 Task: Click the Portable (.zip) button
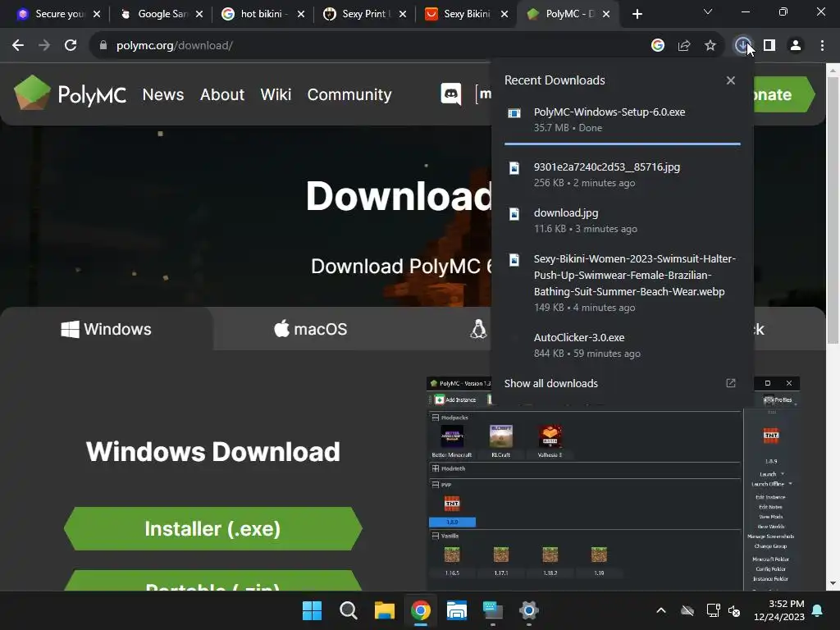tap(212, 582)
